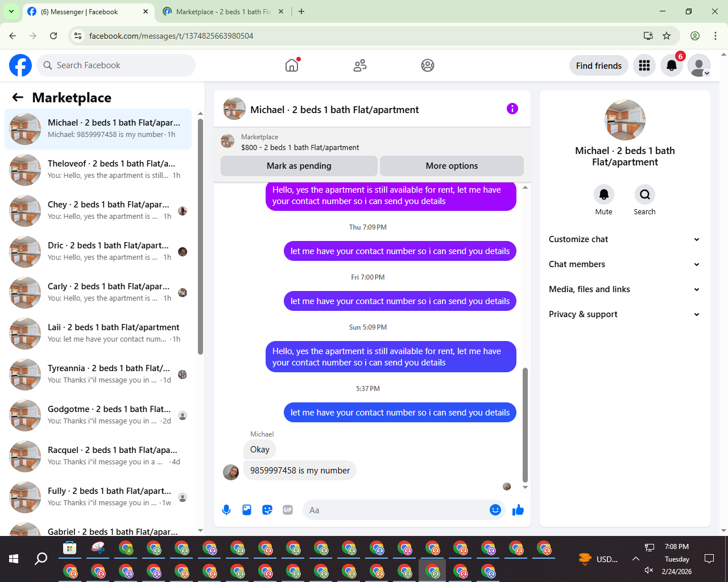The image size is (728, 582).
Task: Open the Facebook menu grid icon
Action: click(x=644, y=65)
